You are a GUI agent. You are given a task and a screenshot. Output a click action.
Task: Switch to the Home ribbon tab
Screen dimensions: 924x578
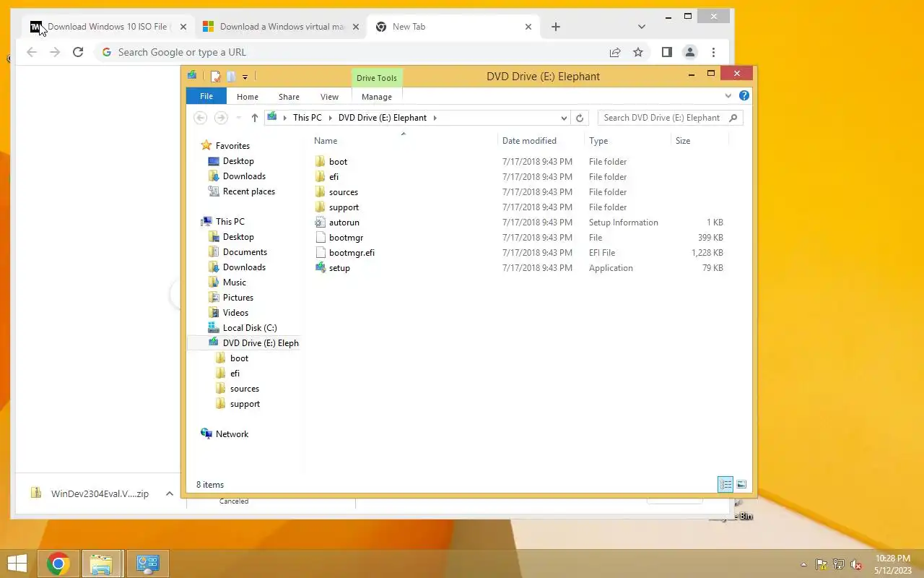click(x=248, y=97)
